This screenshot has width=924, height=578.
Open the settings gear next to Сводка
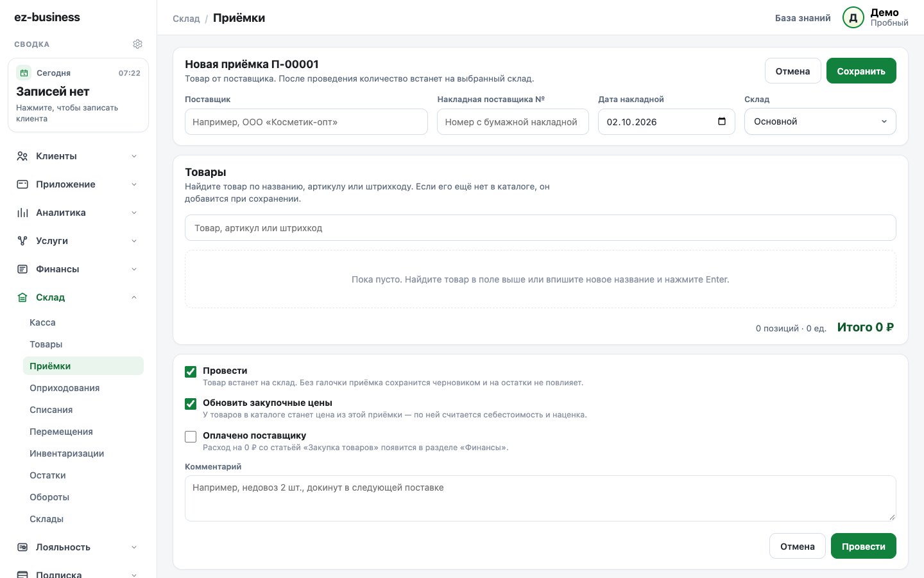[137, 44]
